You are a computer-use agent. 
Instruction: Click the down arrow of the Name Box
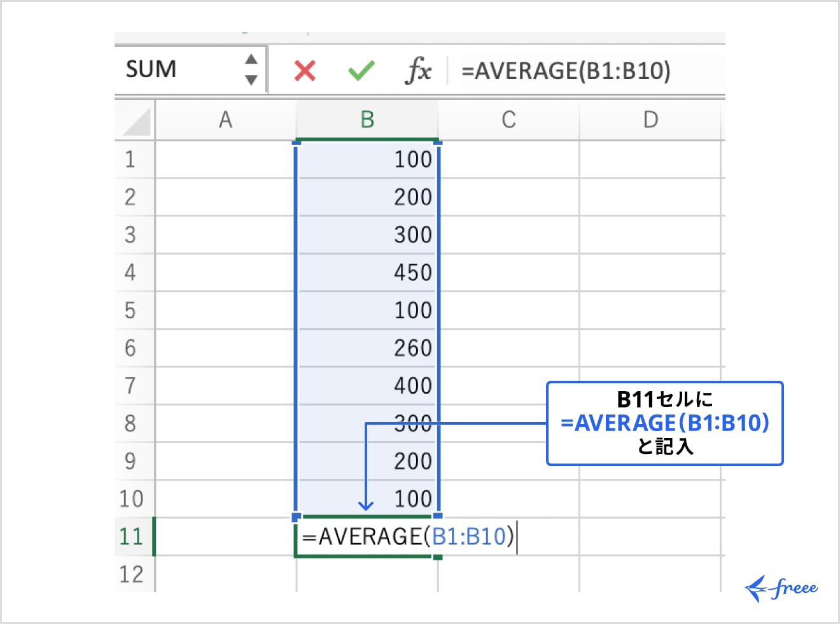click(251, 79)
